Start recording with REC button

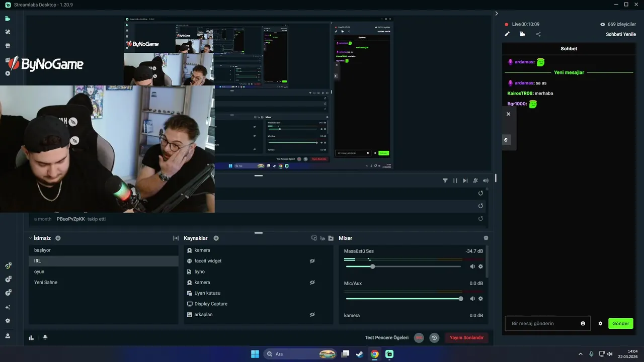[x=419, y=338]
